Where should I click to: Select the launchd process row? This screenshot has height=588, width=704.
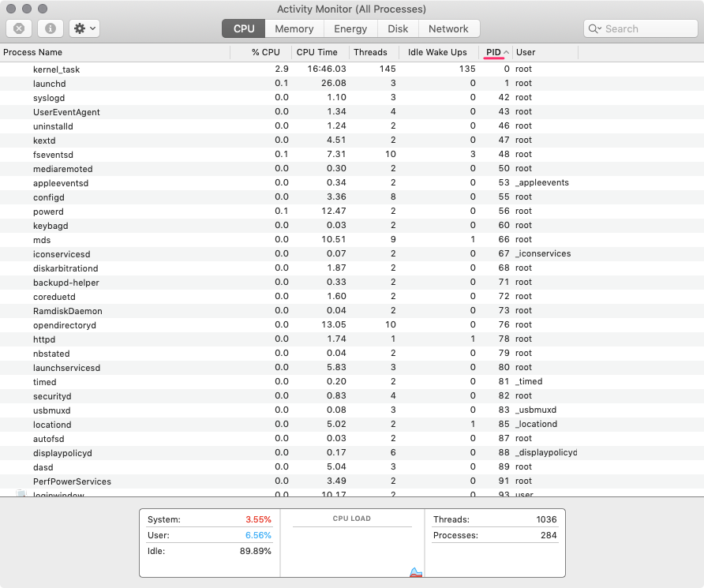[352, 84]
